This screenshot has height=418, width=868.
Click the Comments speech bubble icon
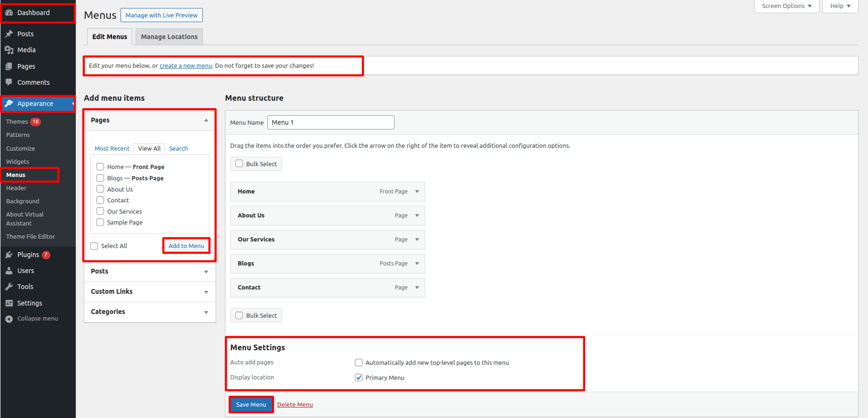[x=9, y=82]
